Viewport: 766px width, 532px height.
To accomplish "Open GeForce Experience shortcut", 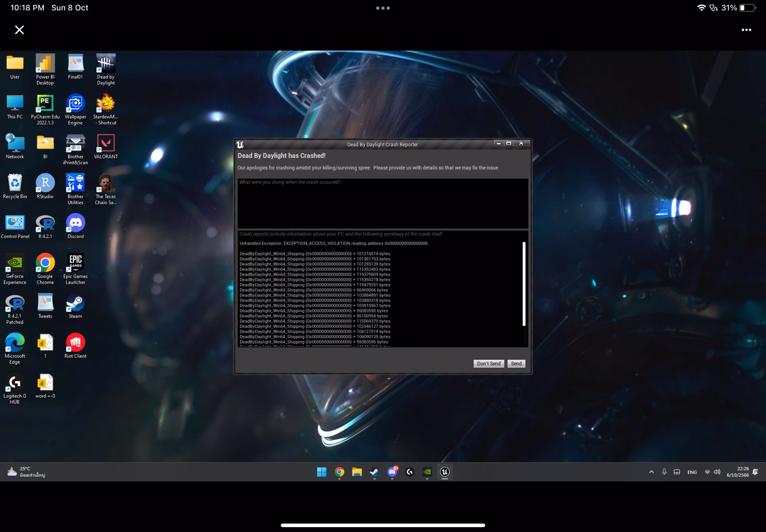I will 15,269.
